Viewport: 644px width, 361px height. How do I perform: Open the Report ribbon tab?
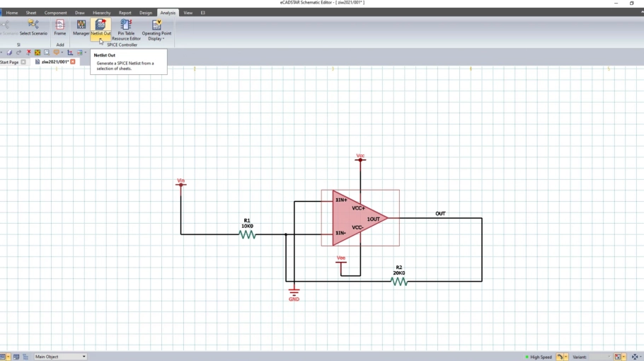click(125, 13)
